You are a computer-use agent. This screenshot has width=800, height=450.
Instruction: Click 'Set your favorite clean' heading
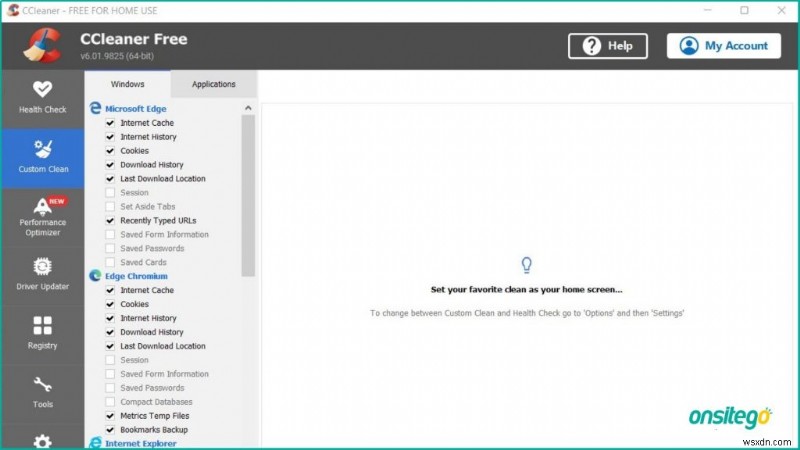point(527,289)
